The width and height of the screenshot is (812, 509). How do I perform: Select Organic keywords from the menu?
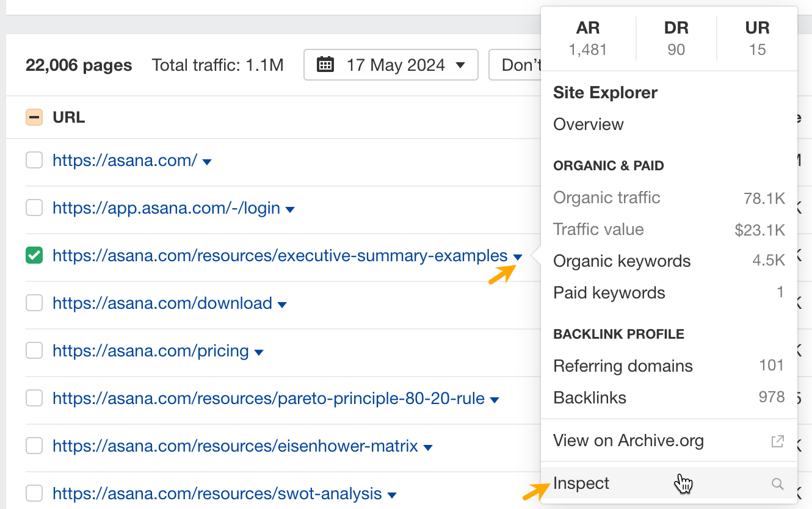(x=622, y=261)
